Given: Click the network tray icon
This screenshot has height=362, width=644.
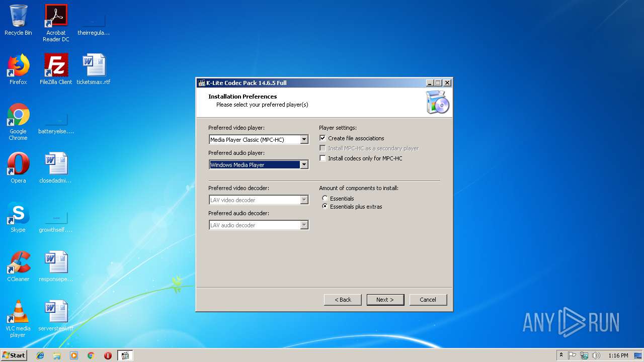Looking at the screenshot, I should (x=584, y=355).
